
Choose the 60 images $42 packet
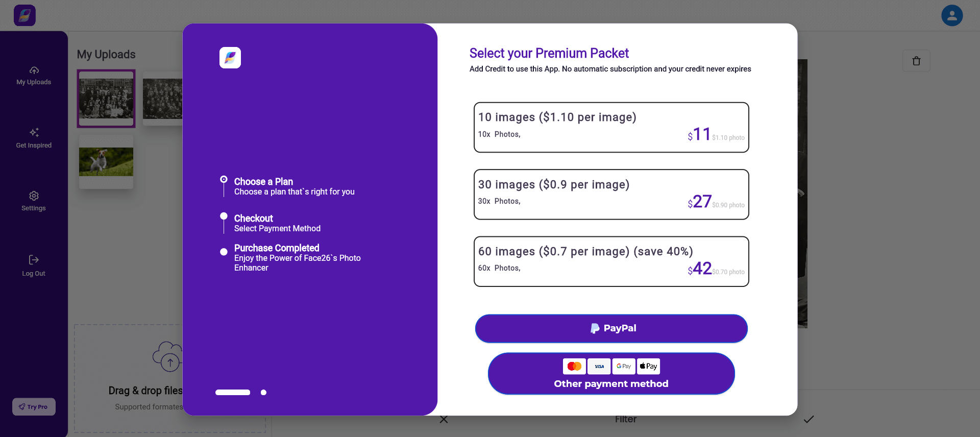coord(611,261)
